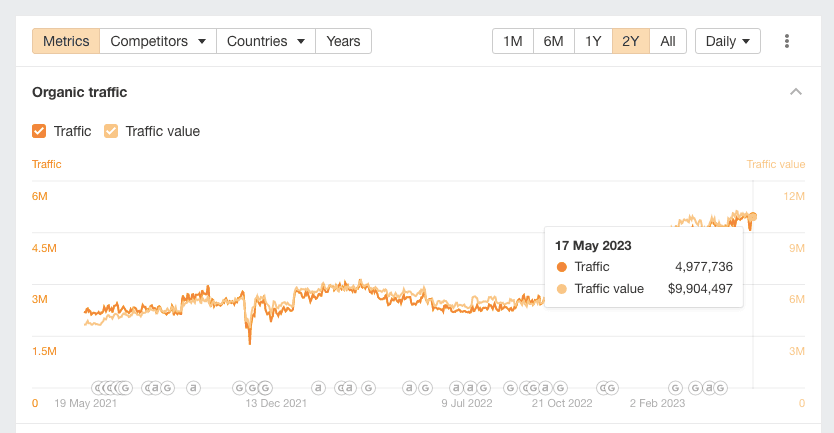Open the three-dot more options menu
Image resolution: width=834 pixels, height=433 pixels.
point(787,41)
